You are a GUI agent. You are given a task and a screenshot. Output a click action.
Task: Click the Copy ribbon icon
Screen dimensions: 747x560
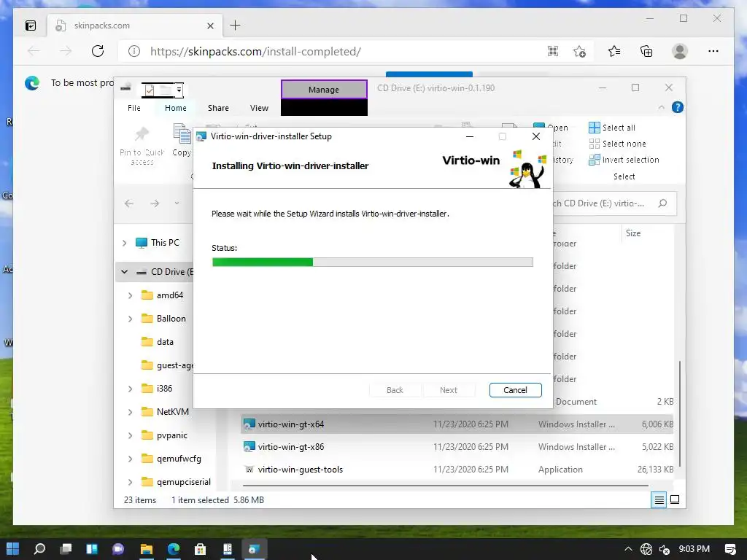[x=182, y=140]
